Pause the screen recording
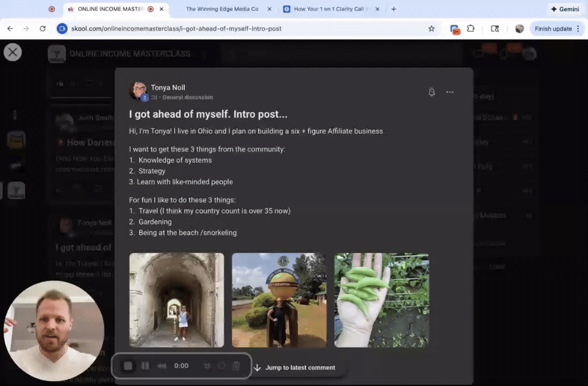Screen dimensions: 588x386 tap(145, 366)
